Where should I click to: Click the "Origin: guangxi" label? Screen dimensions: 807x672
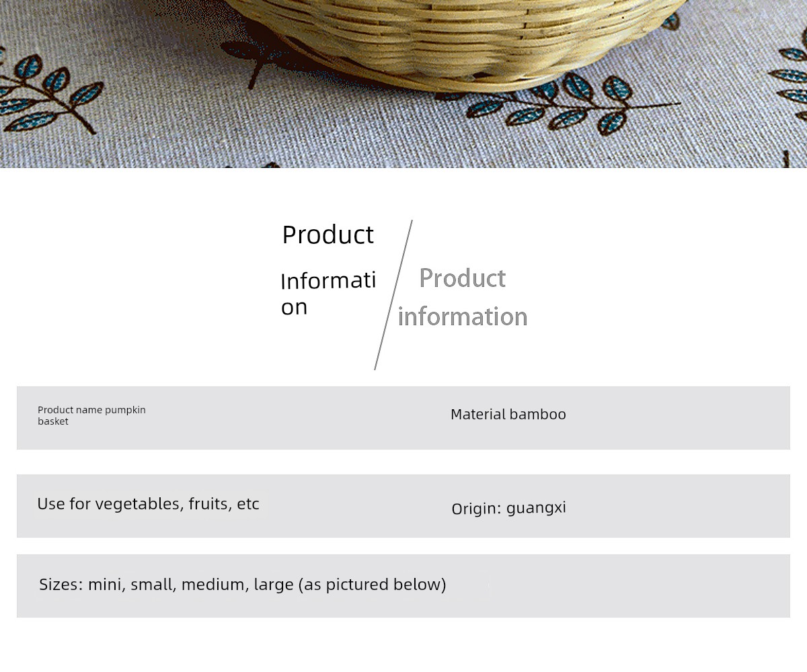pyautogui.click(x=508, y=508)
